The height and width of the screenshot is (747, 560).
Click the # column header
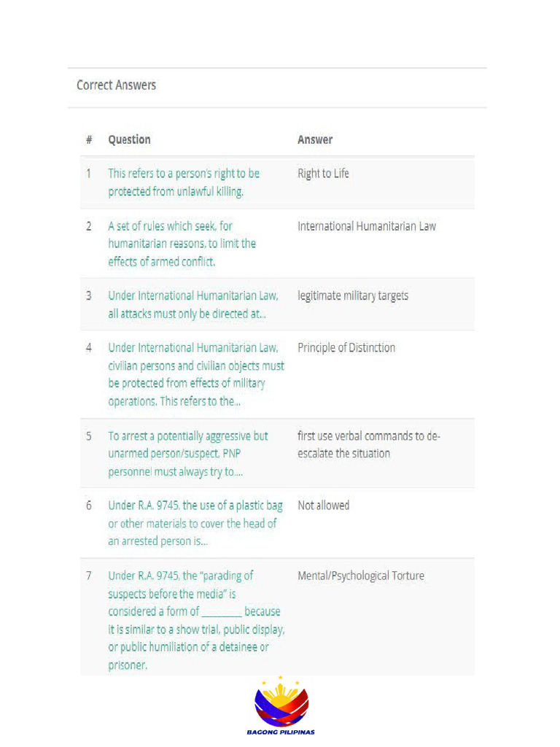tap(89, 139)
